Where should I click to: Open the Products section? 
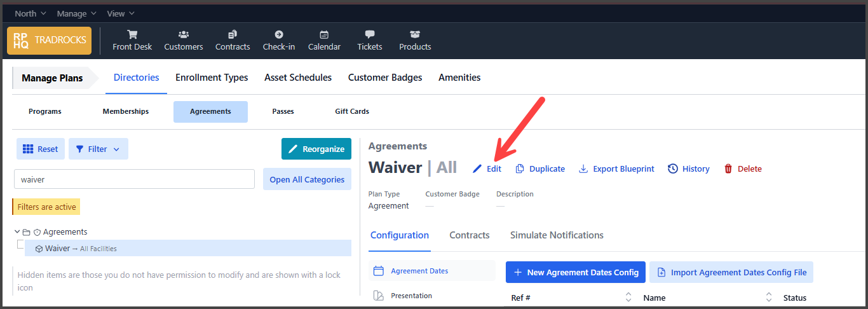[415, 41]
